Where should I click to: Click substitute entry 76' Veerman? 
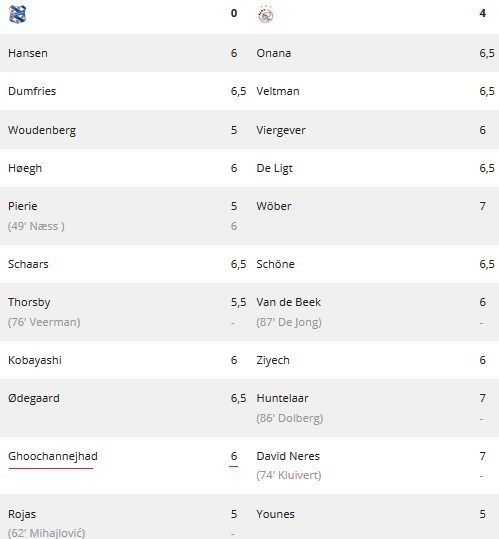pos(44,322)
